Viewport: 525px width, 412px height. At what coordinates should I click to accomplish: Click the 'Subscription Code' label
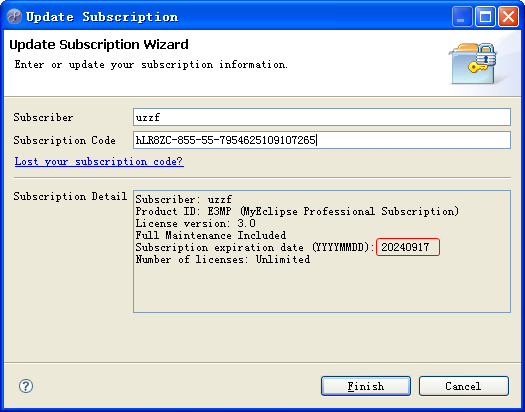point(64,140)
